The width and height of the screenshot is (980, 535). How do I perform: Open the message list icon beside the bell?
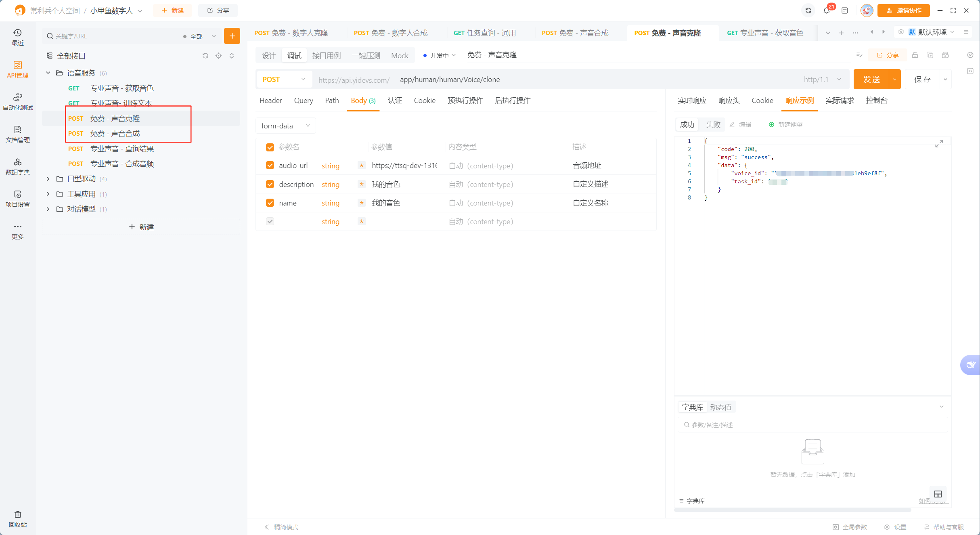point(845,10)
